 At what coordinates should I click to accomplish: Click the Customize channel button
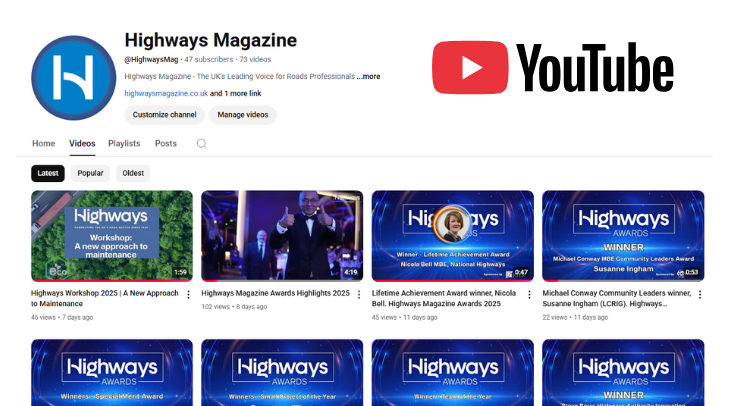[164, 115]
